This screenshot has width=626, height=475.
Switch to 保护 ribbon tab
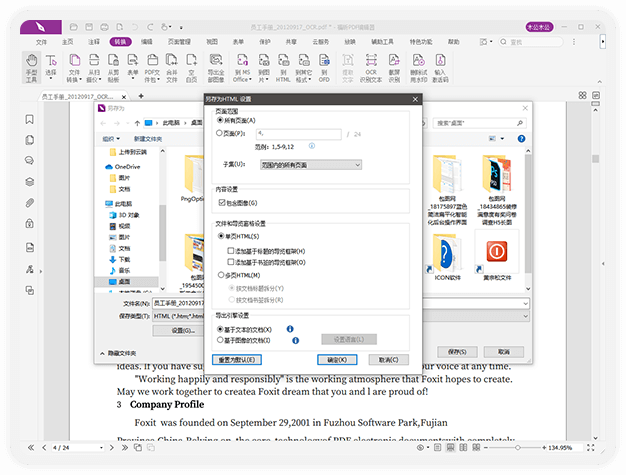click(265, 42)
